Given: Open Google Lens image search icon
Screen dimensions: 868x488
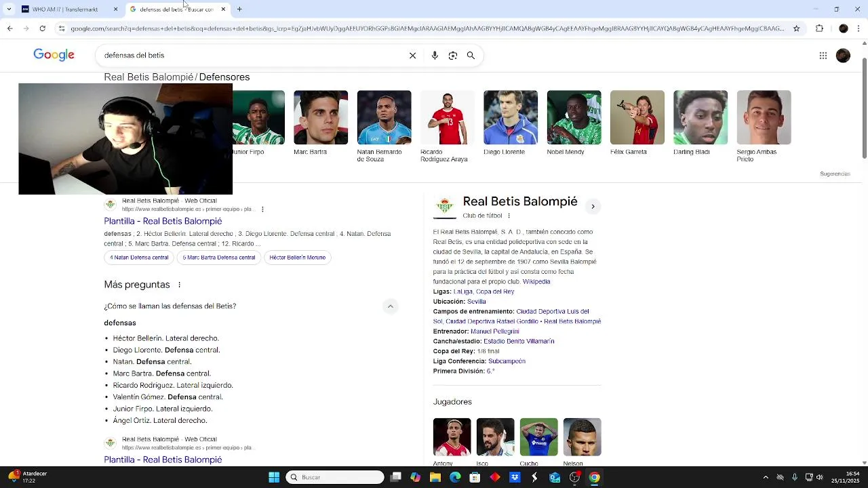Looking at the screenshot, I should click(x=453, y=56).
